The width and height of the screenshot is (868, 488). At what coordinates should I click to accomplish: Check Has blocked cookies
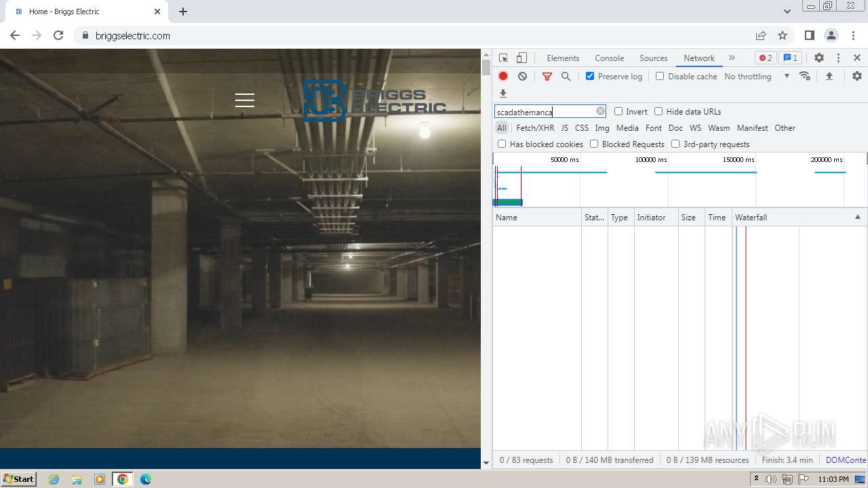(502, 144)
